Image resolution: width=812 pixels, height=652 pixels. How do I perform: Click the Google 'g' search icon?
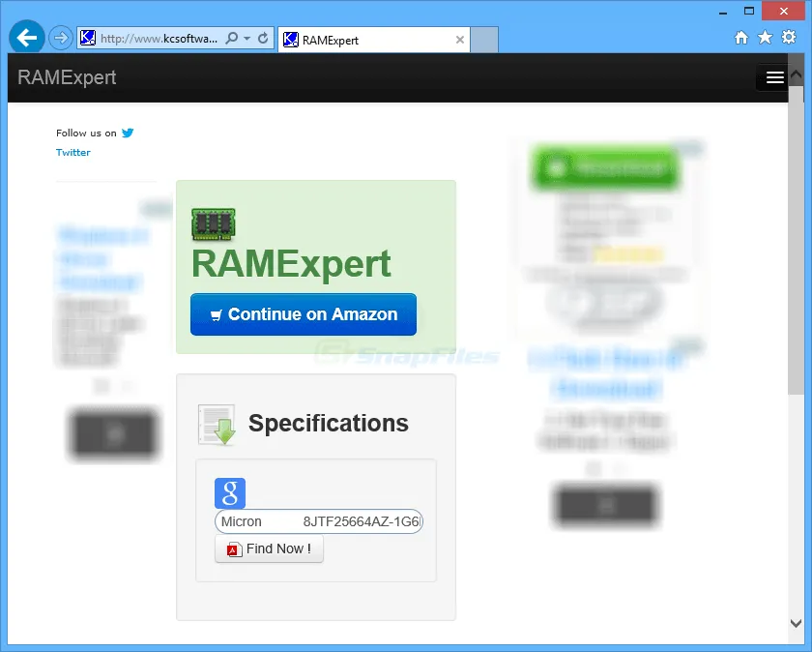(x=230, y=493)
